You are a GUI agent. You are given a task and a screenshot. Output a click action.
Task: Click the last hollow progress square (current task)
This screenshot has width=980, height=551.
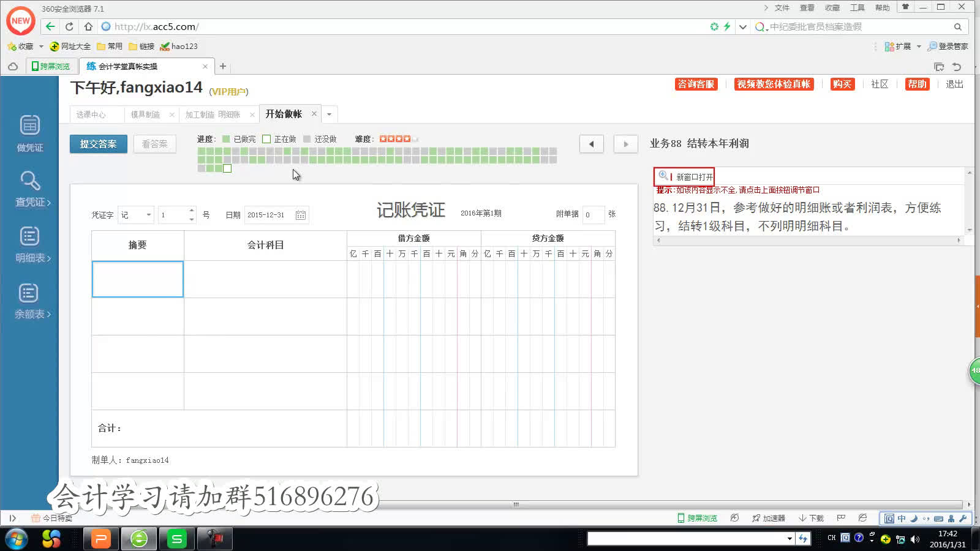[x=227, y=168]
